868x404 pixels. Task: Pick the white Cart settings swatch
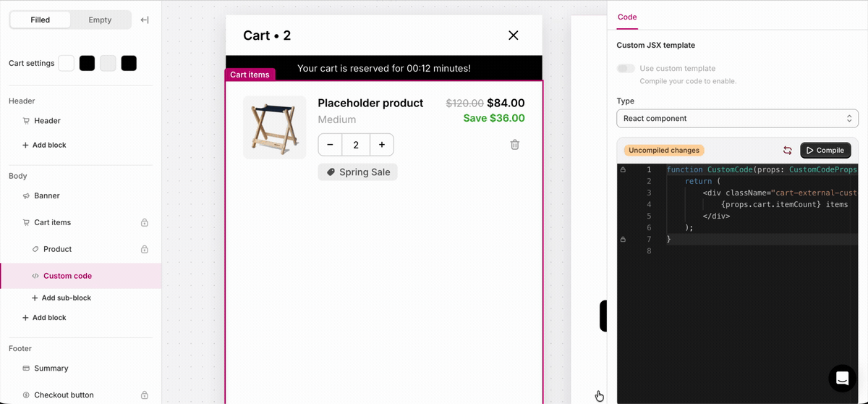[66, 63]
